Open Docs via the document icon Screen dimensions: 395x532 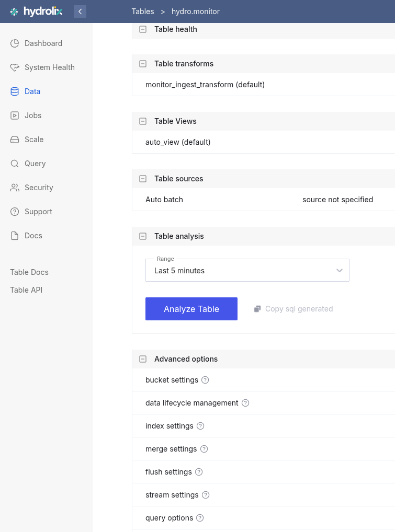15,236
